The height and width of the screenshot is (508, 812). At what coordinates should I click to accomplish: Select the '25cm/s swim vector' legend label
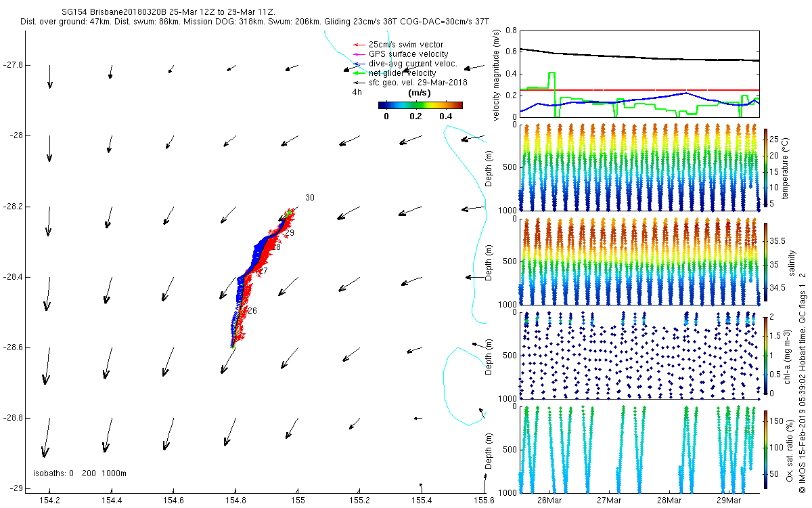(x=407, y=45)
